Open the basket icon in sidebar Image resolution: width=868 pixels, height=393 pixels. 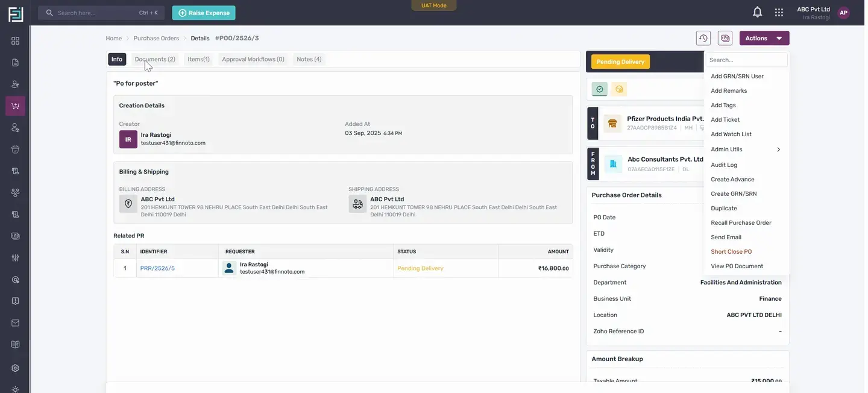coord(15,149)
